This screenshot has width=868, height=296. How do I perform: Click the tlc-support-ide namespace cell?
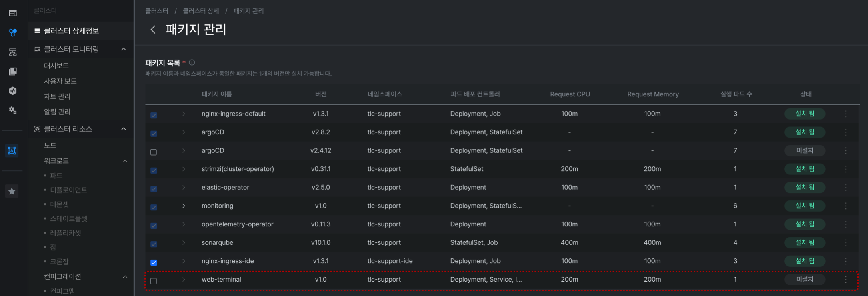pyautogui.click(x=390, y=261)
